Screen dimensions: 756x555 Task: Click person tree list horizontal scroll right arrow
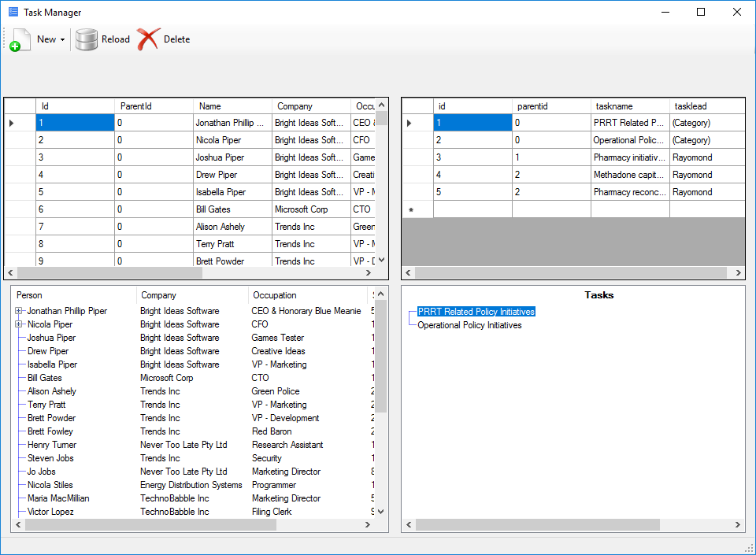[x=368, y=524]
